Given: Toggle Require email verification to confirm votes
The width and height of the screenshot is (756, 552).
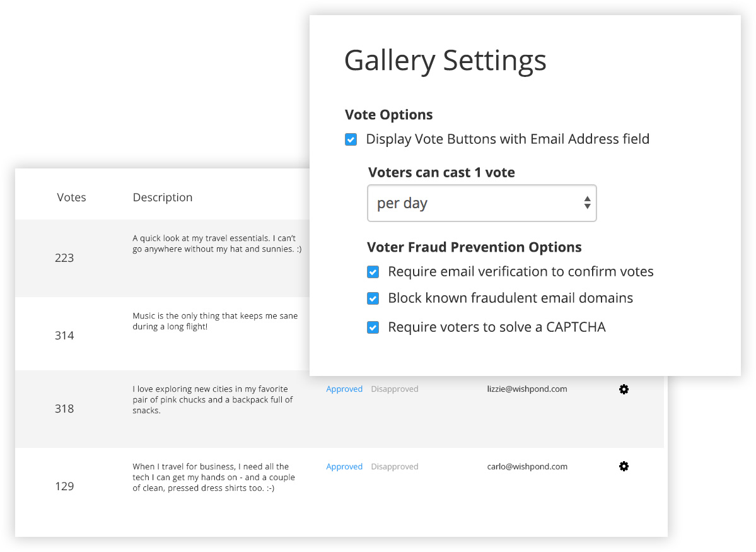Looking at the screenshot, I should (373, 272).
